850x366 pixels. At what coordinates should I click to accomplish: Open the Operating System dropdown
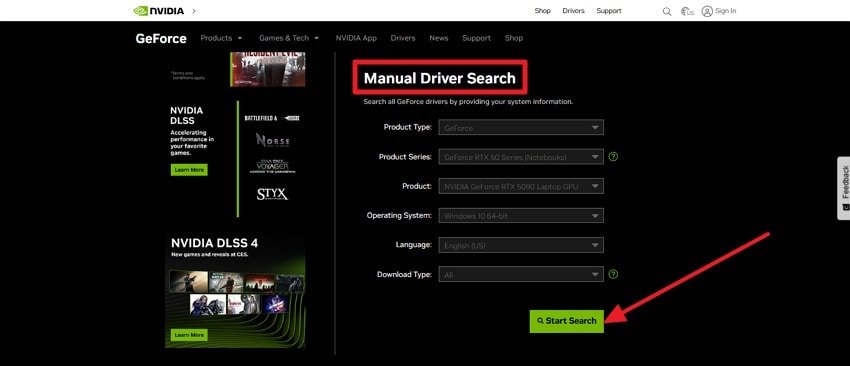pyautogui.click(x=521, y=215)
